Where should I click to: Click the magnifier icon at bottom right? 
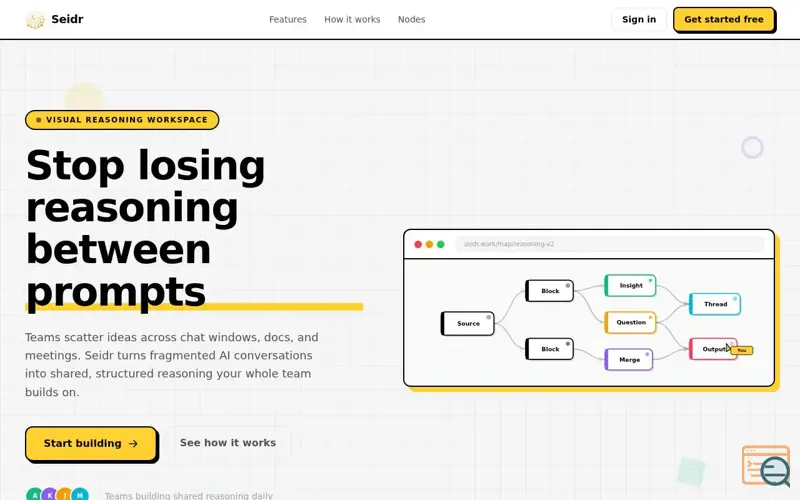point(775,470)
